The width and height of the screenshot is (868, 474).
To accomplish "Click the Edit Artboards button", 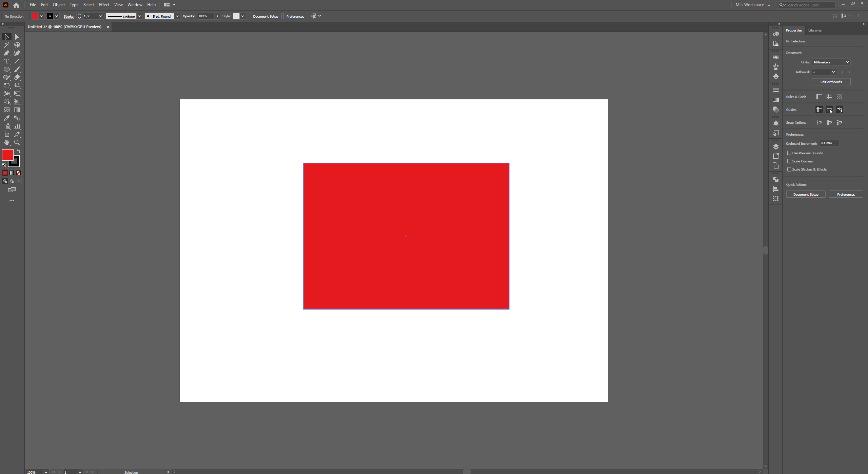I will [831, 82].
